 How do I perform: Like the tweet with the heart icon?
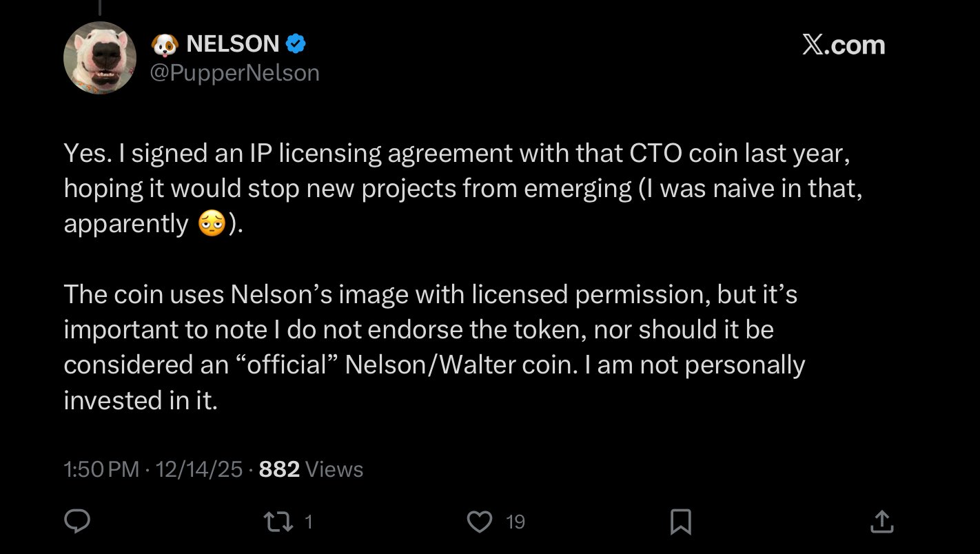tap(480, 522)
